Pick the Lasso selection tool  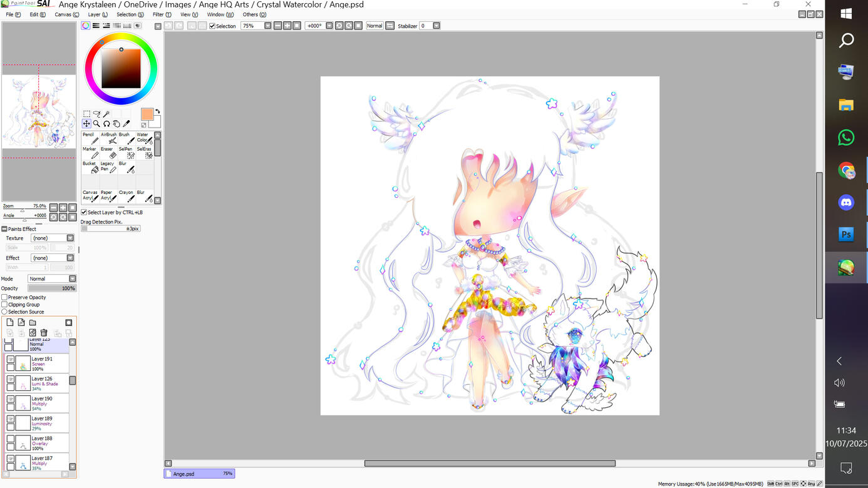(96, 114)
